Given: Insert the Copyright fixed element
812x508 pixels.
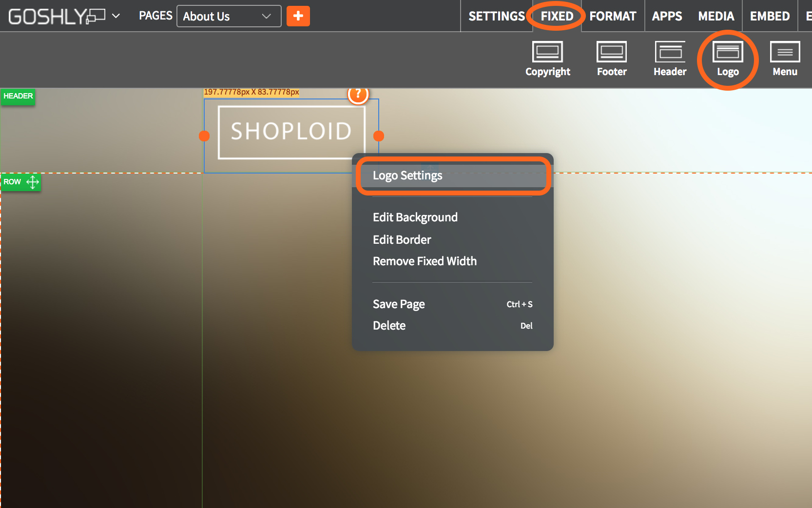Looking at the screenshot, I should pyautogui.click(x=548, y=59).
